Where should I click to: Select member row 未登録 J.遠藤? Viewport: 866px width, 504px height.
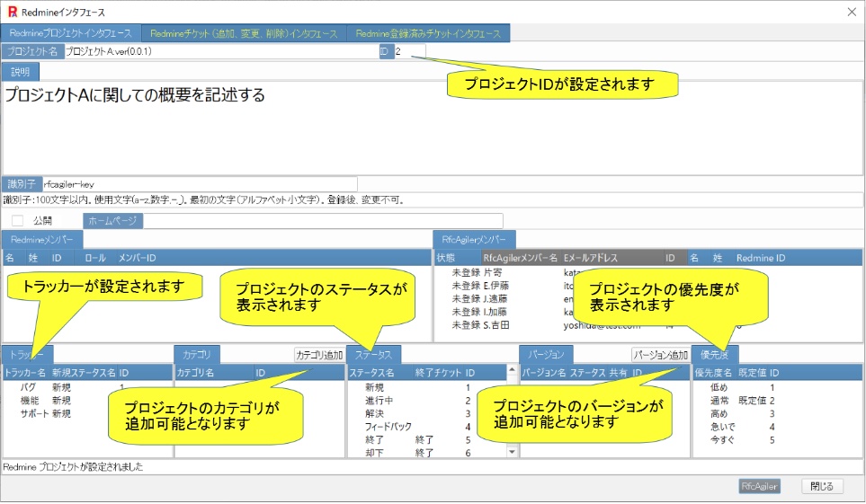click(x=648, y=299)
